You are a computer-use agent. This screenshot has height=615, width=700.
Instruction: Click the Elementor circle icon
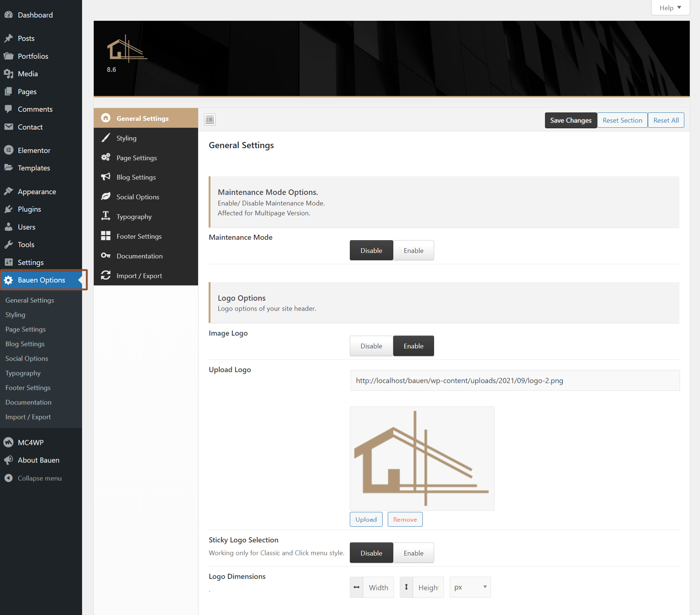(8, 150)
